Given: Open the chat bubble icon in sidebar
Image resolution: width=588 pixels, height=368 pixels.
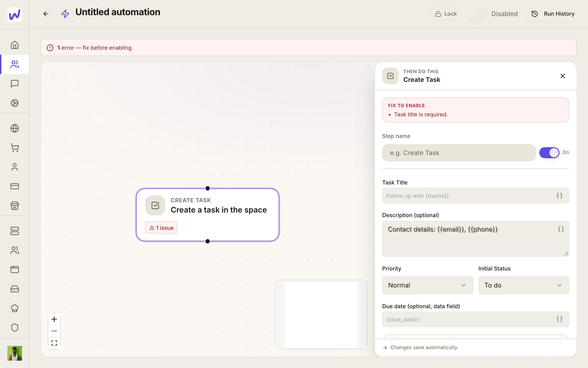Looking at the screenshot, I should [14, 84].
